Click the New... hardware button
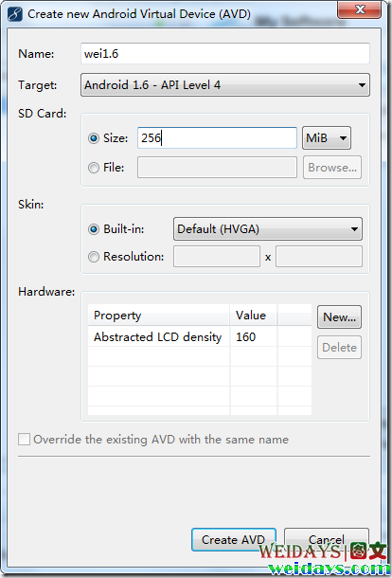This screenshot has width=392, height=578. (339, 317)
